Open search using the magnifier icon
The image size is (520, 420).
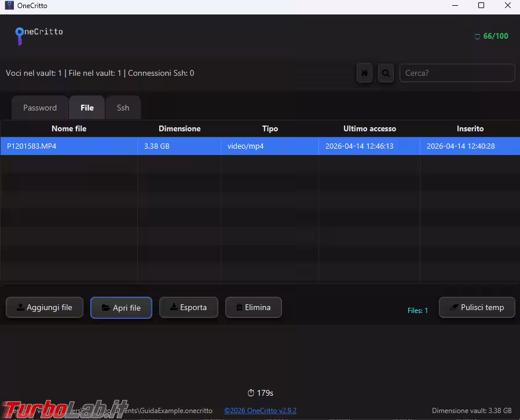[386, 73]
